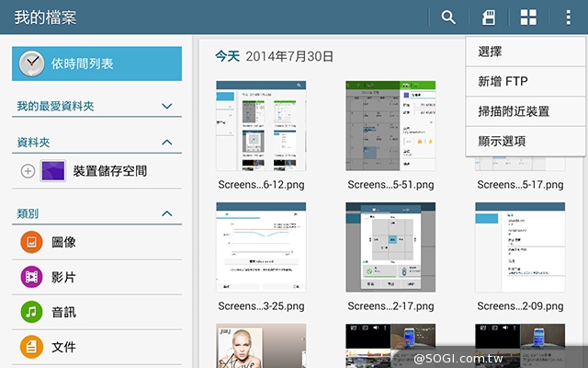This screenshot has height=368, width=588.
Task: Open the three-dot overflow menu
Action: click(569, 17)
